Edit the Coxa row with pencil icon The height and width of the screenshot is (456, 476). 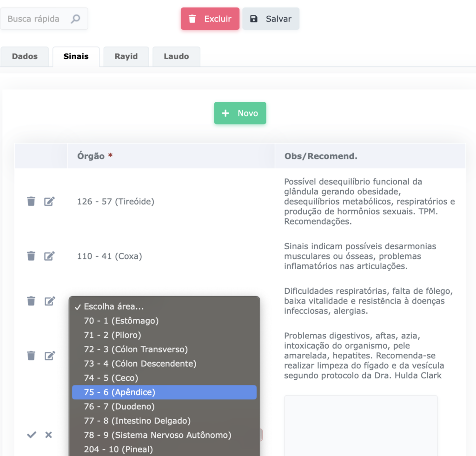point(49,256)
